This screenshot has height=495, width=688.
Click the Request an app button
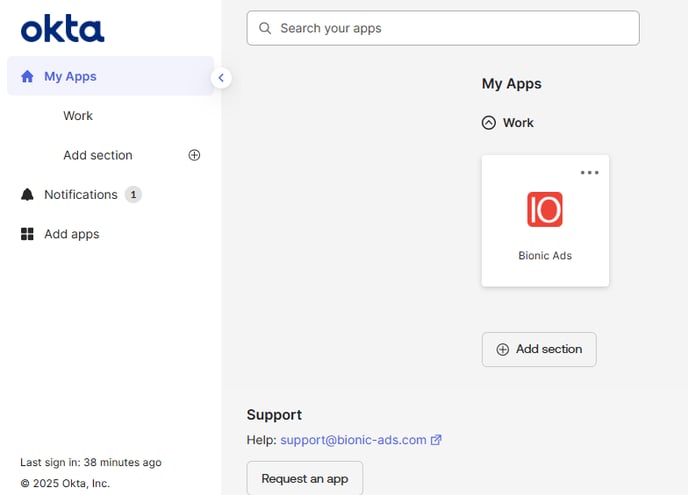(x=305, y=478)
